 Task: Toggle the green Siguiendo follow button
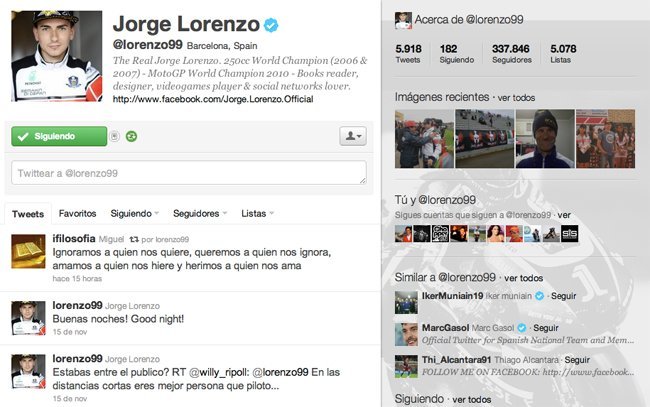coord(59,136)
